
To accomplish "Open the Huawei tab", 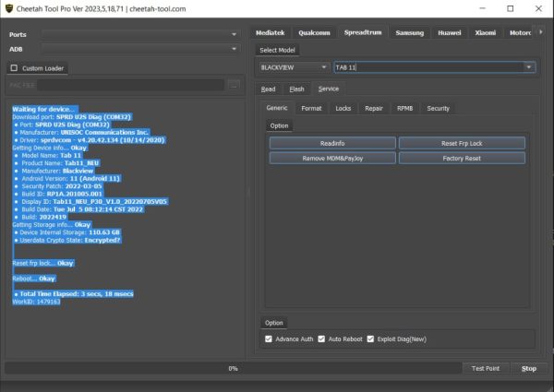I will tap(450, 33).
